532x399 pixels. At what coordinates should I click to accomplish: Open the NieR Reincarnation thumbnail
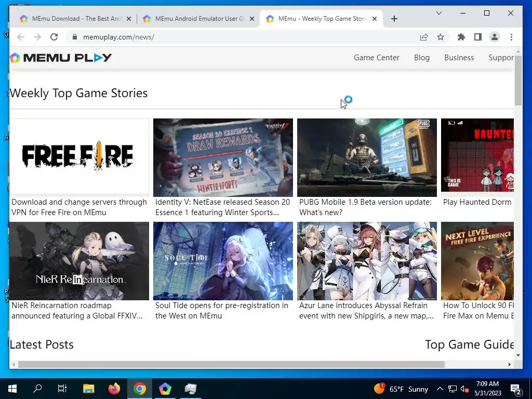pyautogui.click(x=79, y=261)
